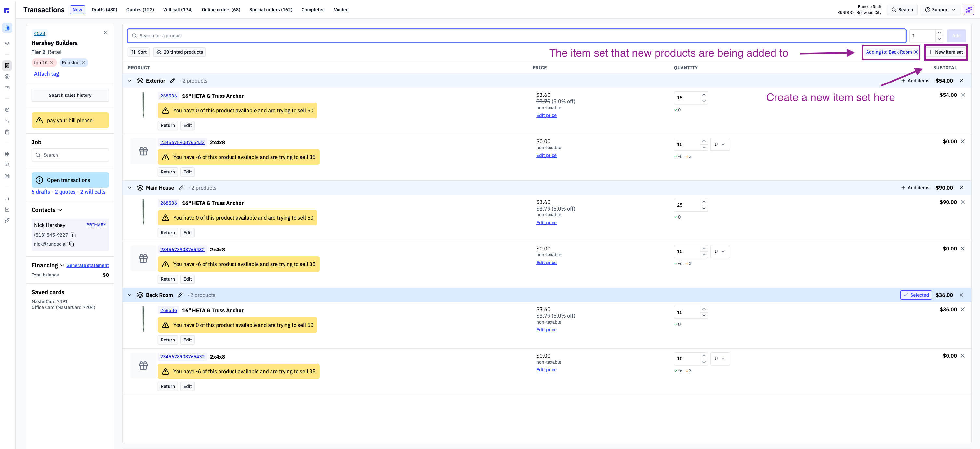Remove the 'top 10' tag
The height and width of the screenshot is (449, 980).
tap(52, 63)
